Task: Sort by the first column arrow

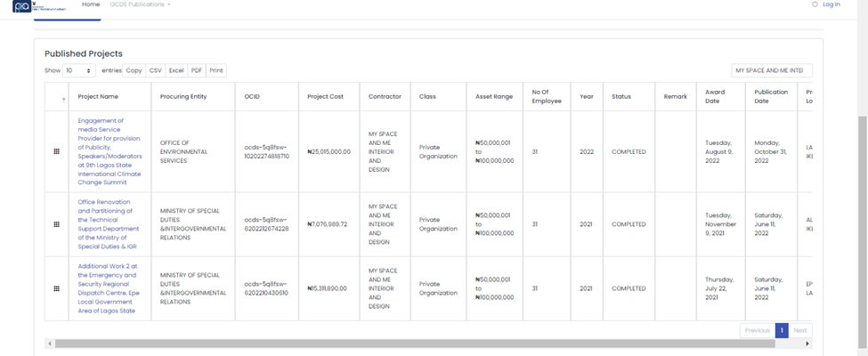Action: pyautogui.click(x=64, y=100)
